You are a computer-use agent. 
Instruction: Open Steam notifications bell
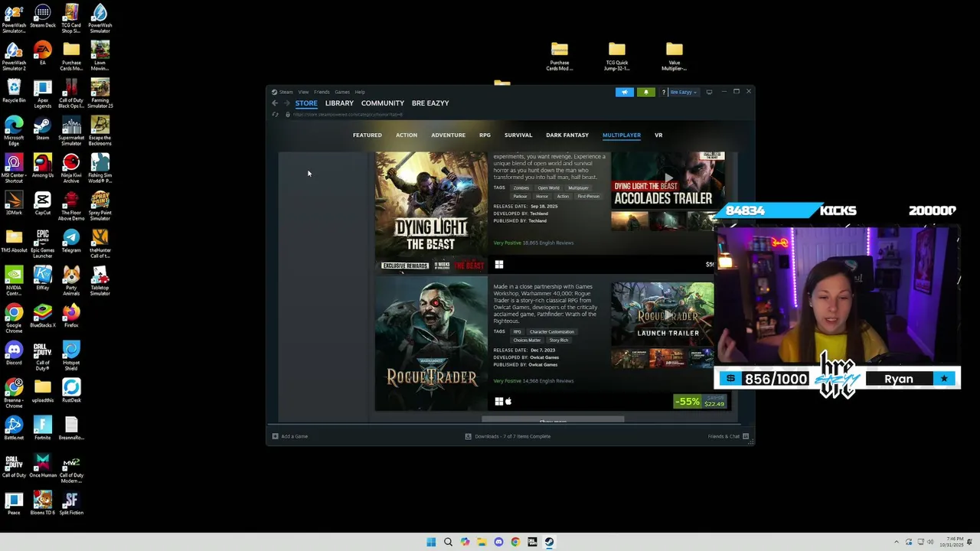click(645, 92)
